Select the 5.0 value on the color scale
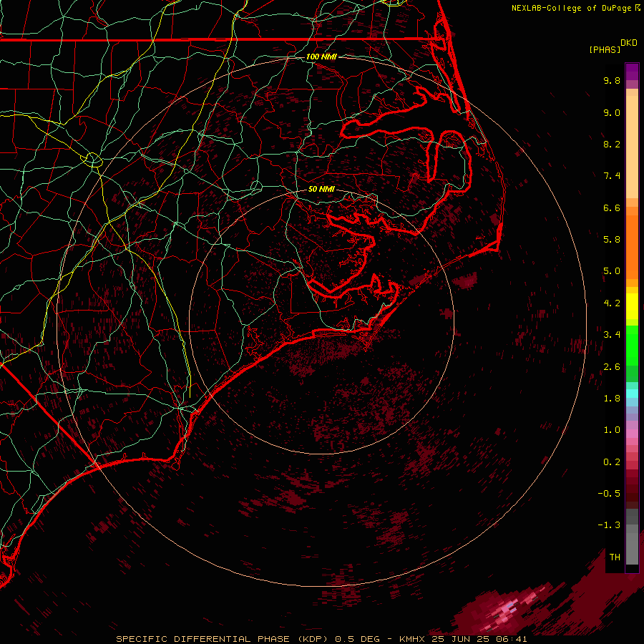This screenshot has height=644, width=644. 612,271
